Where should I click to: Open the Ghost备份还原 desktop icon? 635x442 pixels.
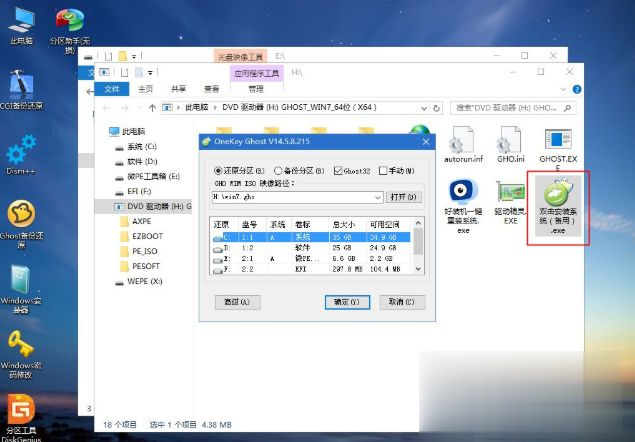(x=21, y=224)
